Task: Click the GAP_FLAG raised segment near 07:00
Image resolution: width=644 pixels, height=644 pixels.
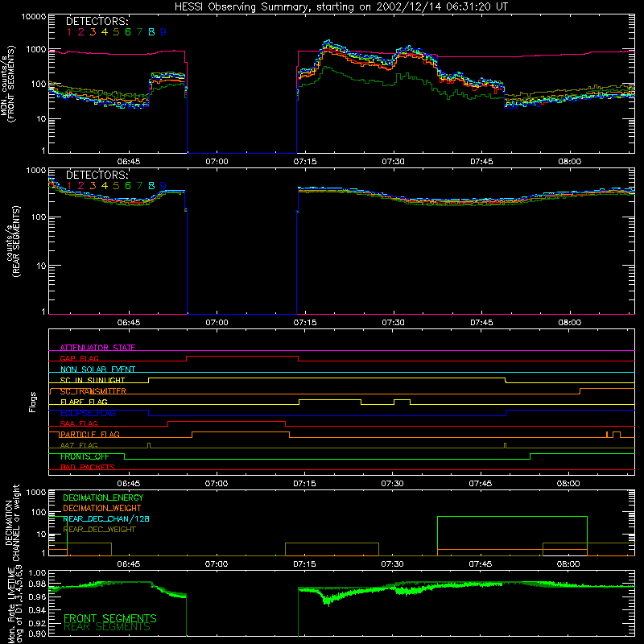Action: pos(242,357)
